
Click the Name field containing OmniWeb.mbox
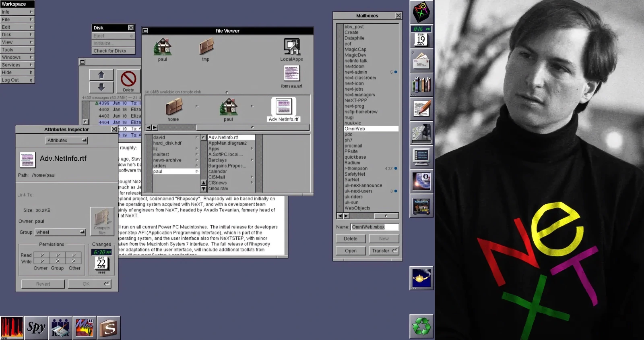[x=375, y=227]
